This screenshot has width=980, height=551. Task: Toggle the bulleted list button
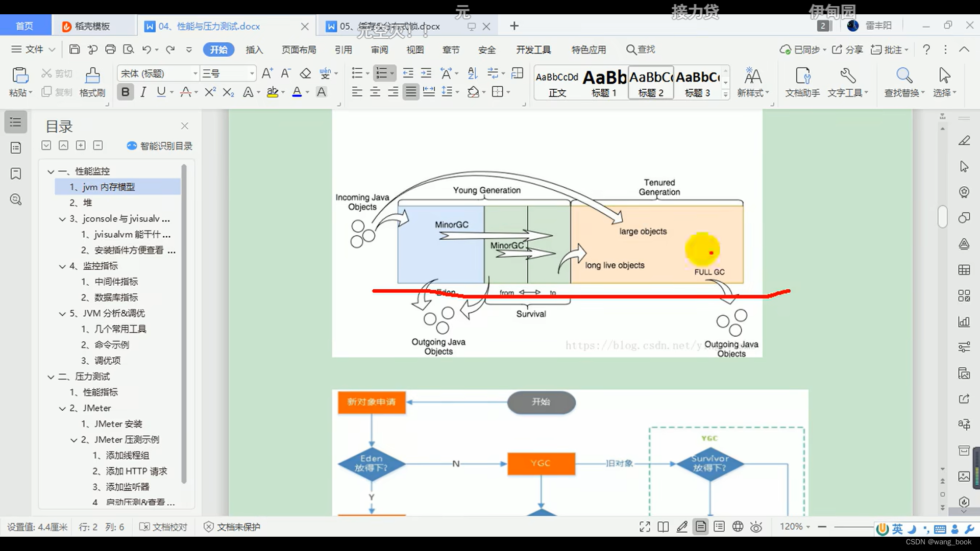[x=357, y=73]
